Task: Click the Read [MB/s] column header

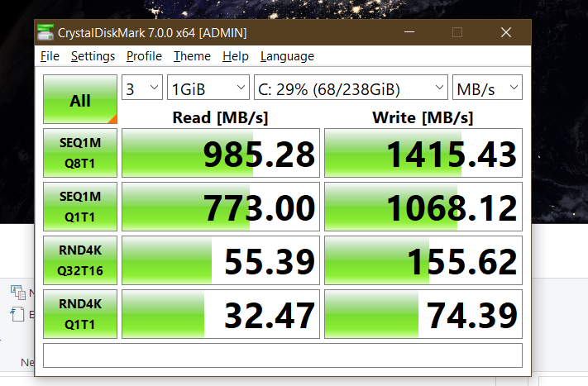Action: [x=220, y=117]
